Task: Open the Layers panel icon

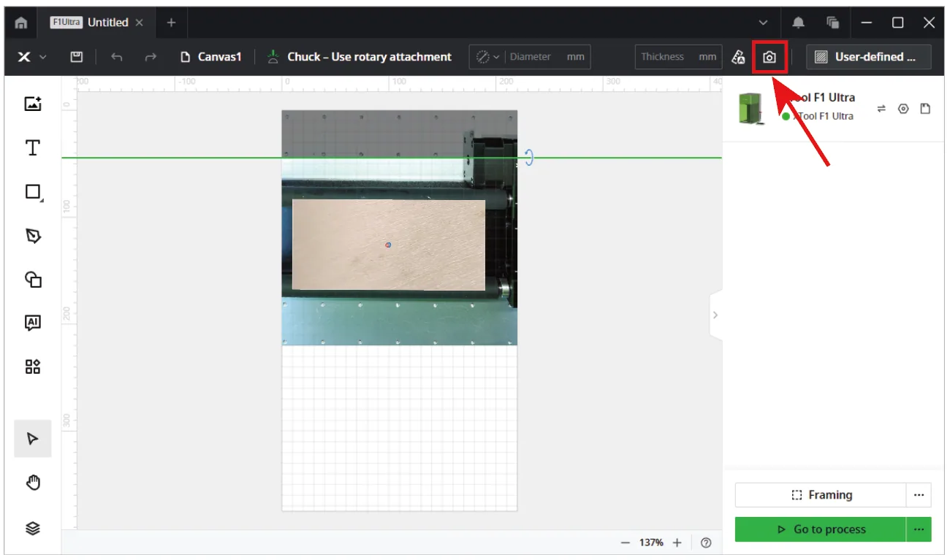Action: tap(33, 529)
